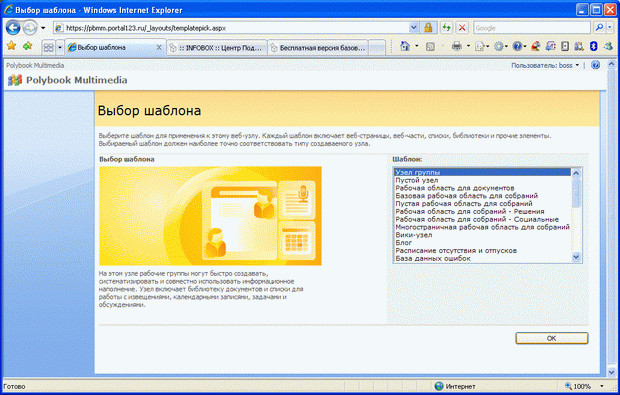
Task: Select Рабочая область для собраний - Социальные
Action: 482,219
